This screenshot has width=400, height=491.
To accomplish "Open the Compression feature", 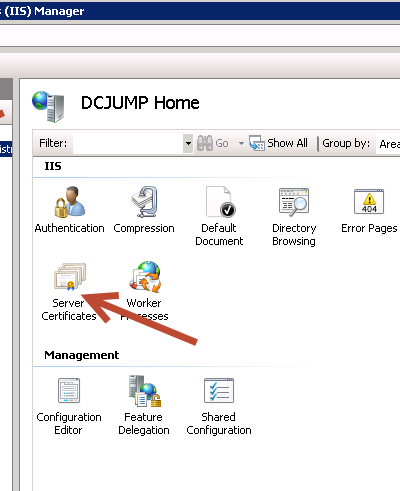I will [x=144, y=210].
